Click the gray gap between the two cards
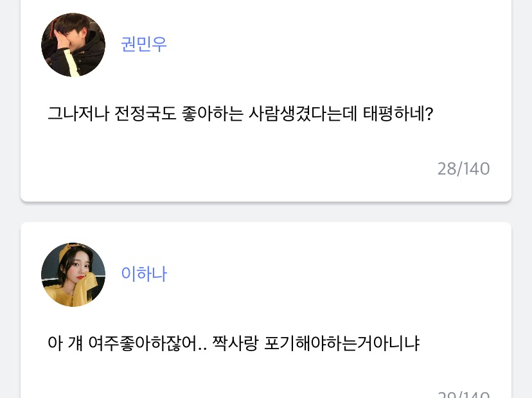Image resolution: width=532 pixels, height=398 pixels. coord(266,212)
